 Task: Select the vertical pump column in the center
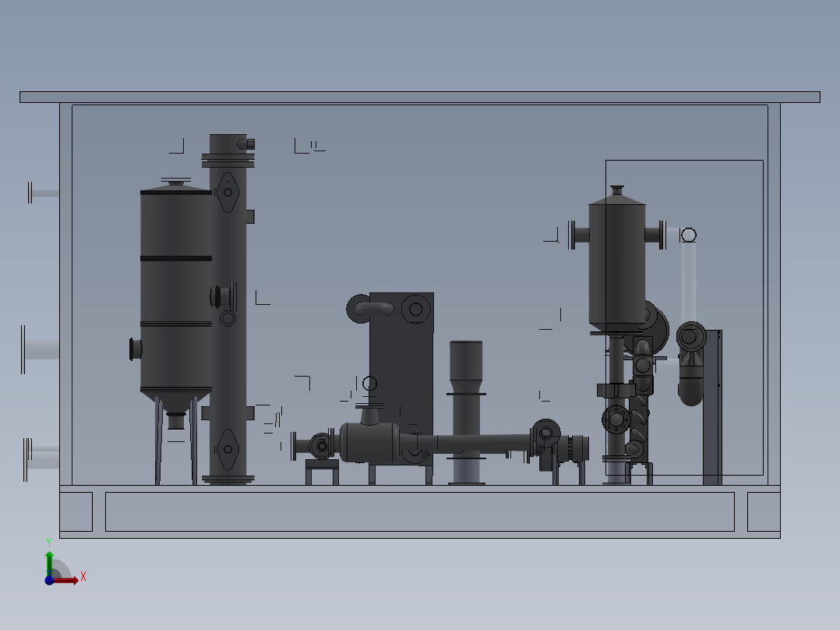point(466,412)
